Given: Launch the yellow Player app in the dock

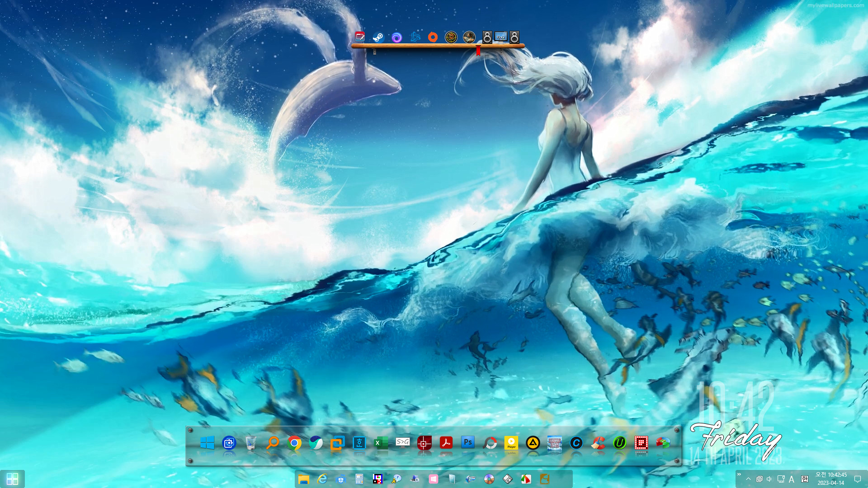Looking at the screenshot, I should point(511,443).
